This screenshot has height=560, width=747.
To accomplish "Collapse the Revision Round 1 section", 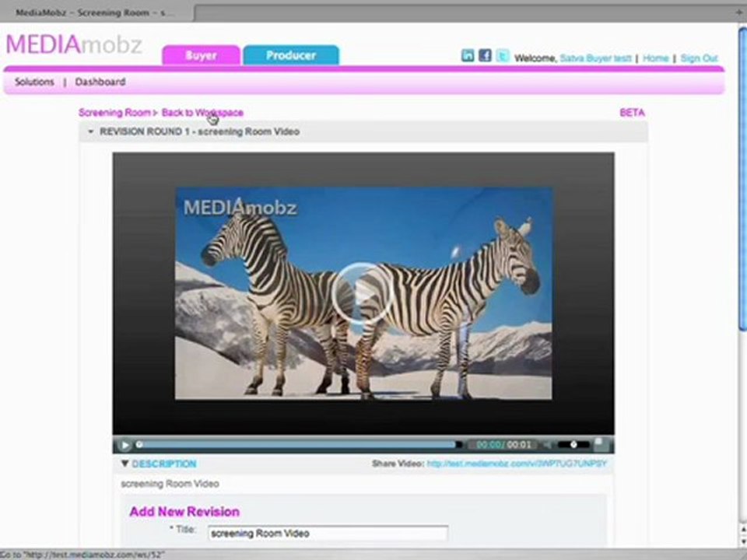I will (90, 131).
